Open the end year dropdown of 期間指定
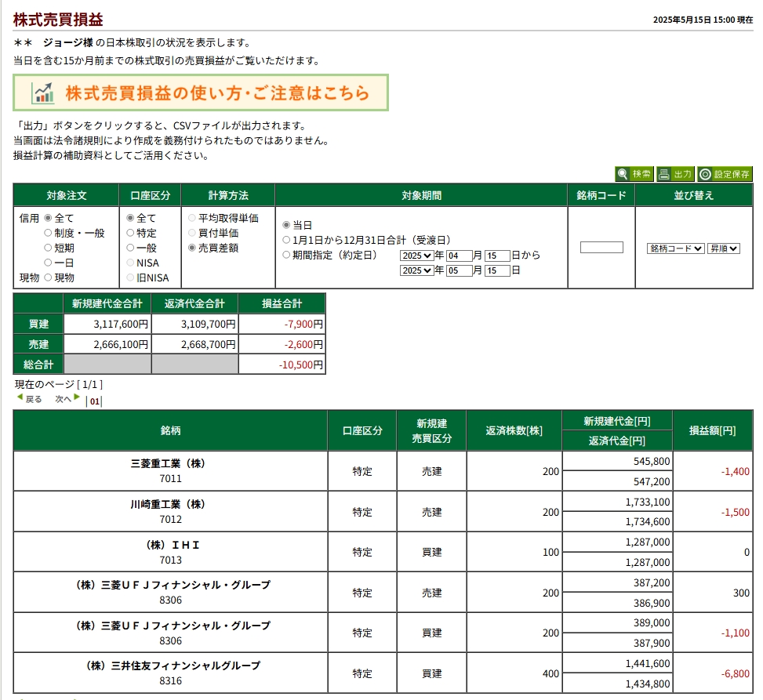Image resolution: width=763 pixels, height=700 pixels. pos(416,270)
